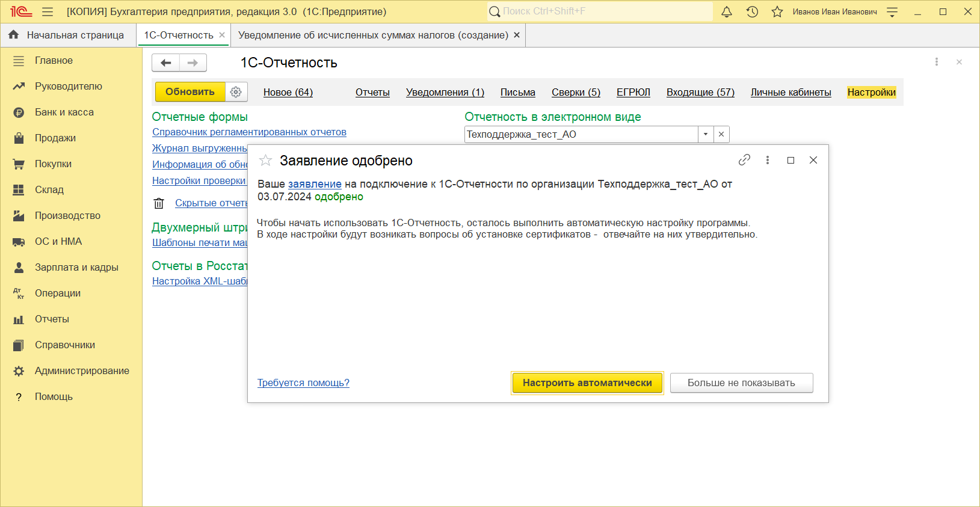
Task: Open the functions menu hamburger icon
Action: click(x=48, y=11)
